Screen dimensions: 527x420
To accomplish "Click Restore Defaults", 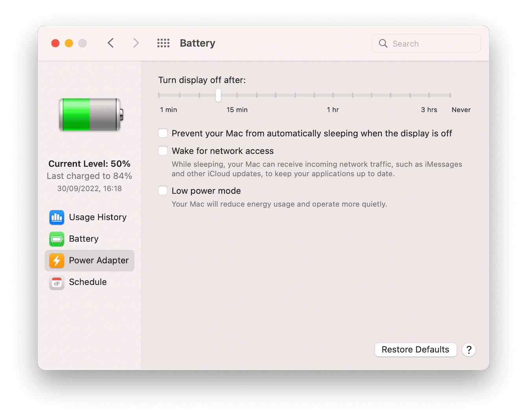I will (415, 350).
